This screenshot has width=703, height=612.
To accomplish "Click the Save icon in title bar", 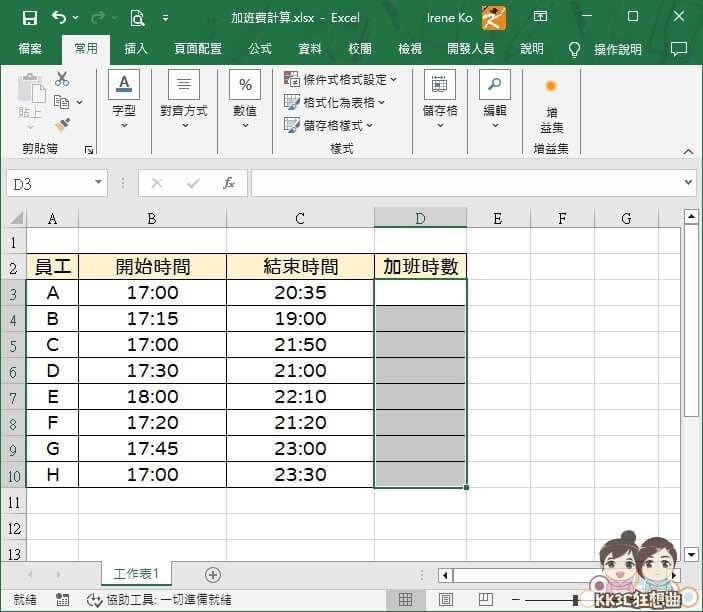I will tap(30, 18).
